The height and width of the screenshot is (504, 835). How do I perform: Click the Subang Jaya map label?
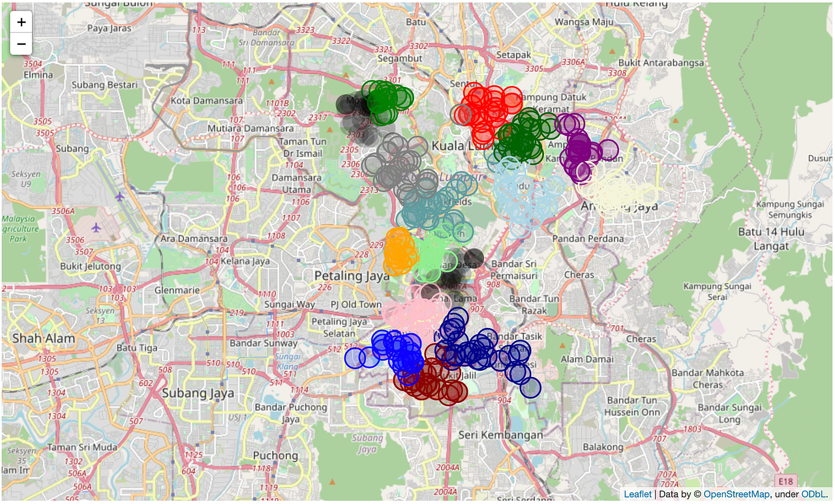tap(198, 393)
